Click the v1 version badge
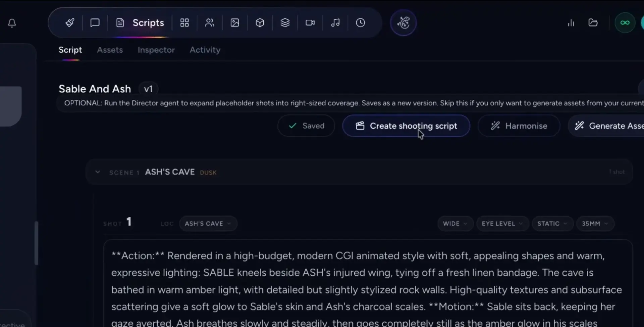The height and width of the screenshot is (327, 644). (x=148, y=89)
